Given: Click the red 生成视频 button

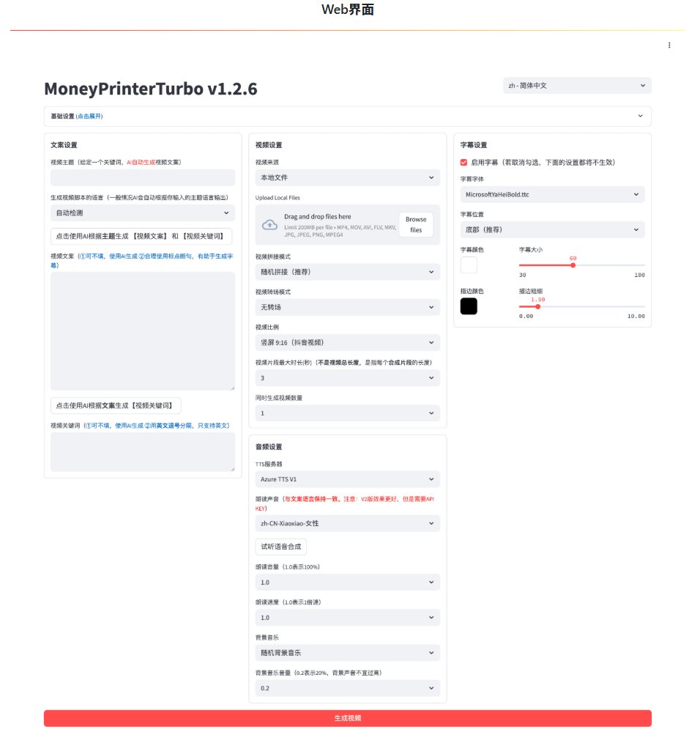Looking at the screenshot, I should coord(347,719).
